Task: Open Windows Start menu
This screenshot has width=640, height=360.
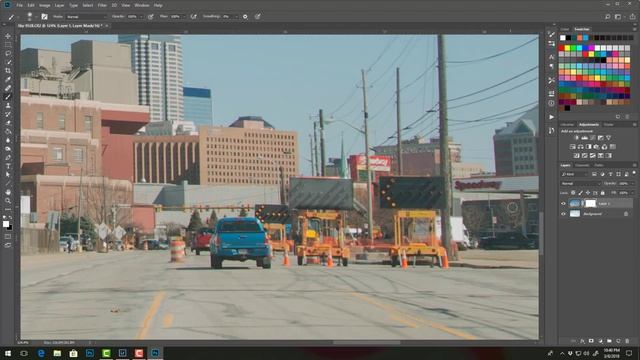Action: click(x=7, y=353)
